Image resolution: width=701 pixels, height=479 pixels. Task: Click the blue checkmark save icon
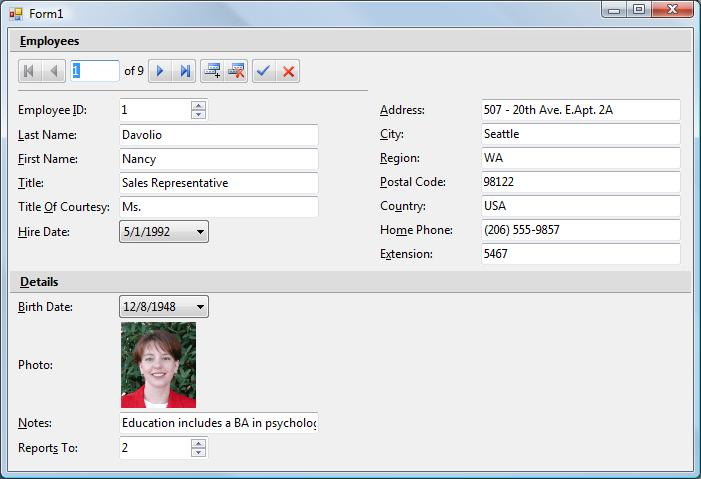[x=264, y=71]
